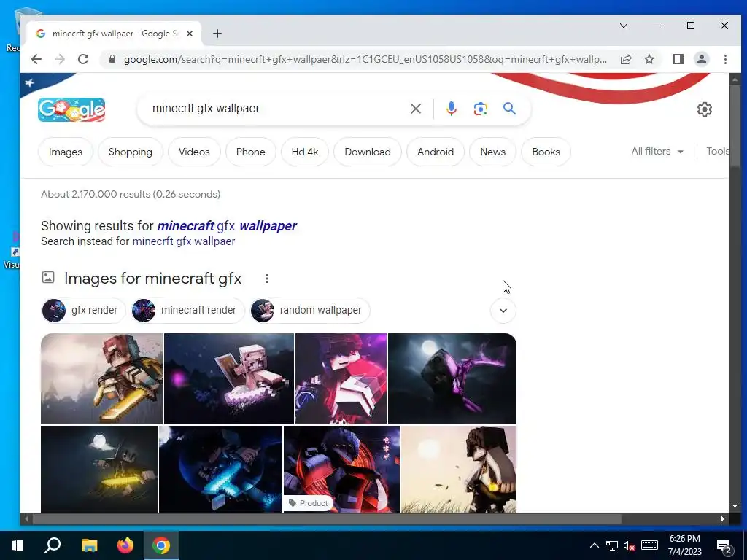Bookmark this tab with the star icon
Screen dimensions: 747x560
[x=649, y=60]
